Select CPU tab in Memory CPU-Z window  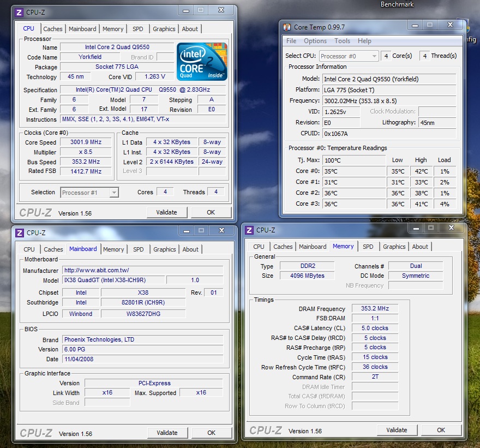pyautogui.click(x=259, y=247)
